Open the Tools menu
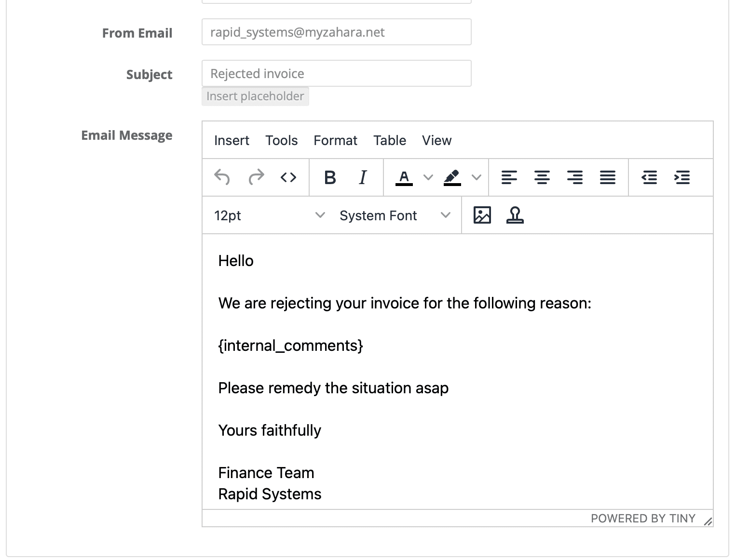Screen dimensions: 736x560 tap(282, 140)
